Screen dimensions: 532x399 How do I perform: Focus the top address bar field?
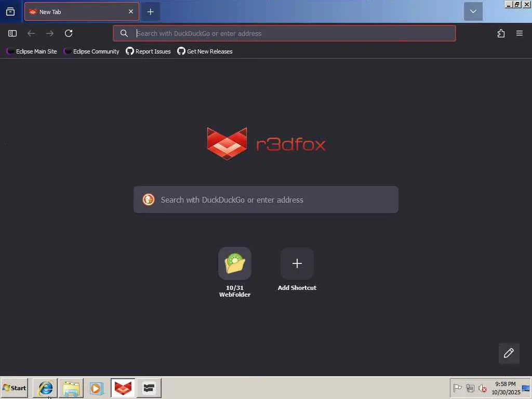click(x=284, y=33)
